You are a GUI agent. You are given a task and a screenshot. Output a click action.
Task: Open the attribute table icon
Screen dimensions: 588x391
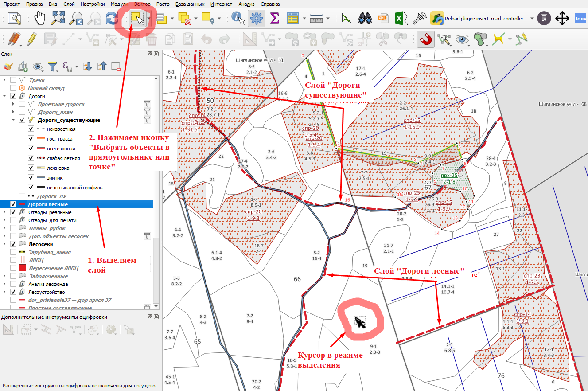tap(293, 19)
